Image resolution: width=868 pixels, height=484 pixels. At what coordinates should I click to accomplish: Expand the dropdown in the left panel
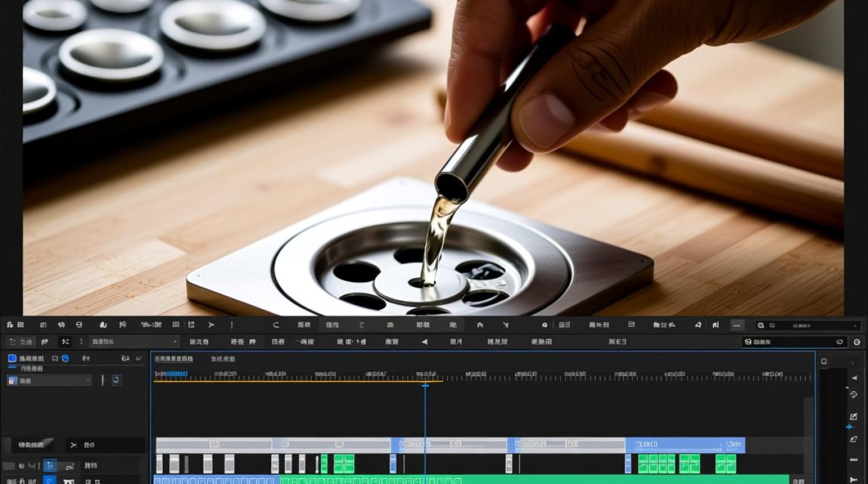[x=49, y=381]
